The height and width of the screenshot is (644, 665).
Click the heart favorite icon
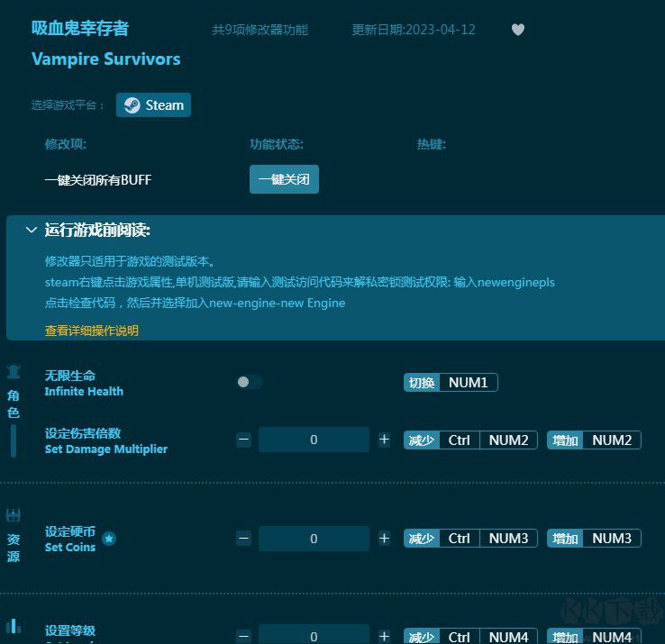pyautogui.click(x=518, y=30)
